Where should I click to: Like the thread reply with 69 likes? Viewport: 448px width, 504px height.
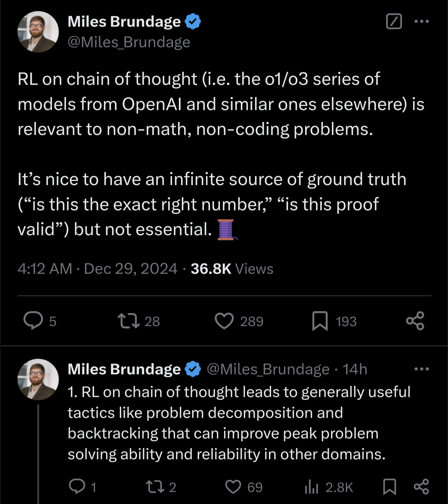(x=233, y=487)
